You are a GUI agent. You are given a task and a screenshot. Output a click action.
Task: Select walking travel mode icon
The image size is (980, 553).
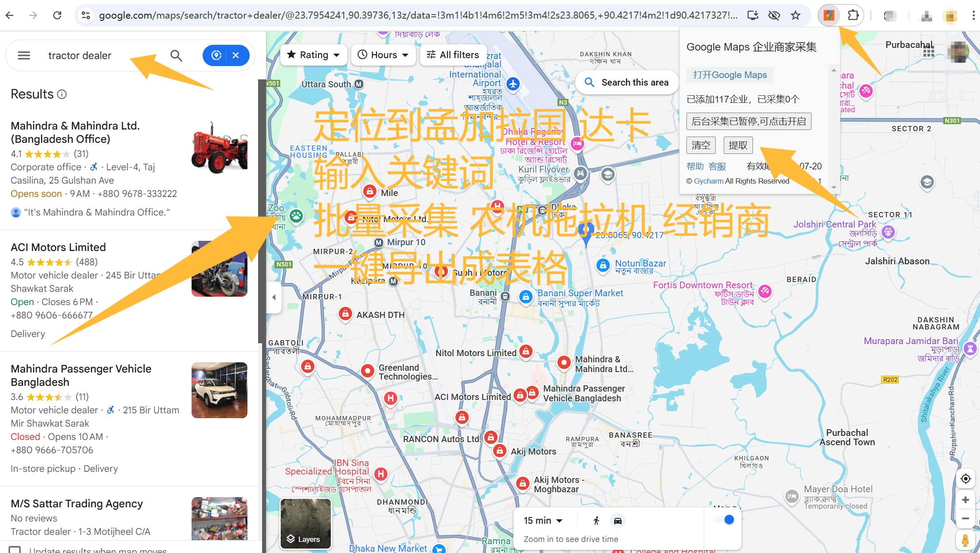(x=596, y=521)
